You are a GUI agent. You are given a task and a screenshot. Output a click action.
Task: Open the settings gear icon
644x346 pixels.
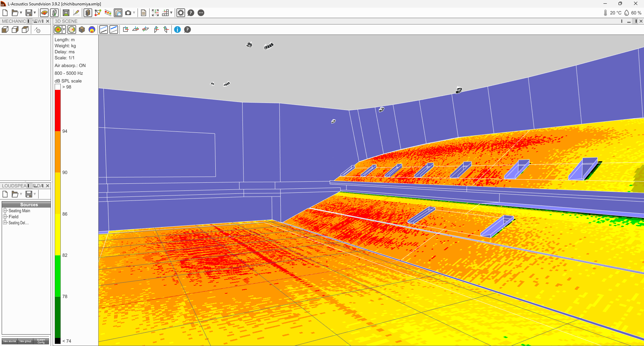point(181,13)
